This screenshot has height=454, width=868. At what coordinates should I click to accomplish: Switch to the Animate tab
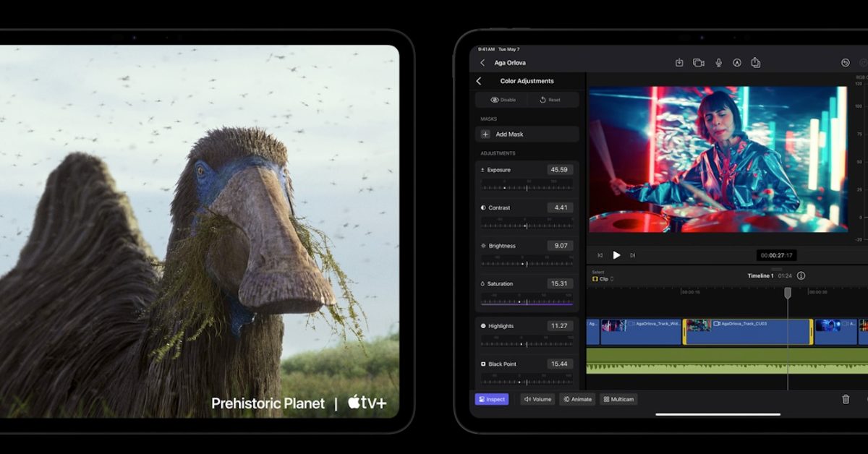577,399
